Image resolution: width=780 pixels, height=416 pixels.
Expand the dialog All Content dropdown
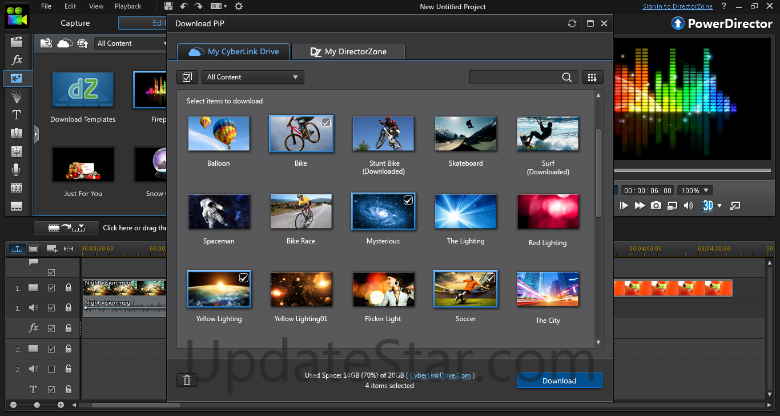[253, 77]
